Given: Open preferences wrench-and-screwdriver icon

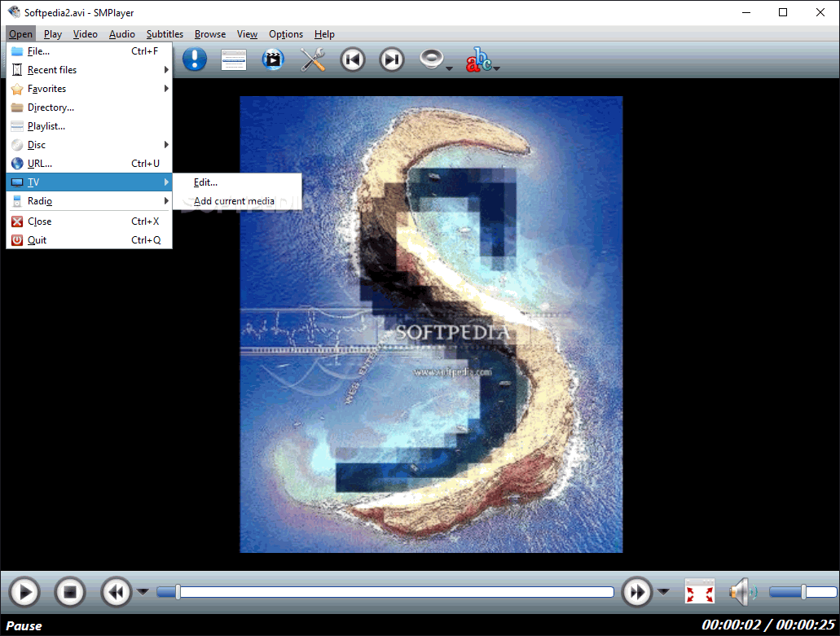Looking at the screenshot, I should tap(313, 59).
